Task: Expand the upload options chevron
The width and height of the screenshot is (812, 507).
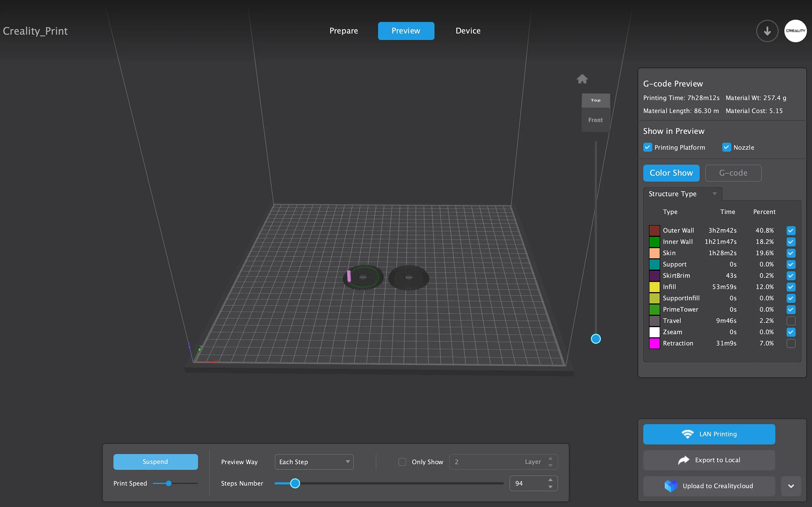Action: point(790,486)
